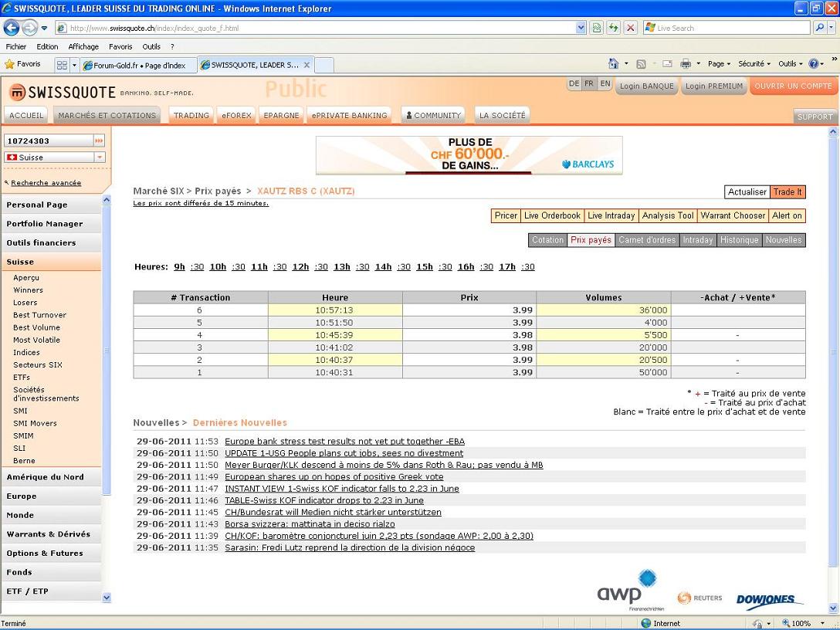The height and width of the screenshot is (630, 840).
Task: Submit symbol search with orange arrows button
Action: click(x=99, y=141)
